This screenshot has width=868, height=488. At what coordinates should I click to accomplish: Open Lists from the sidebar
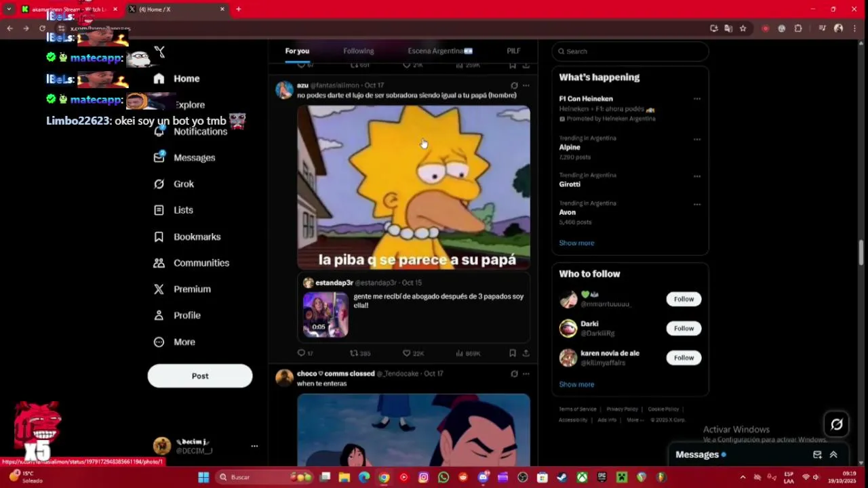click(x=174, y=210)
